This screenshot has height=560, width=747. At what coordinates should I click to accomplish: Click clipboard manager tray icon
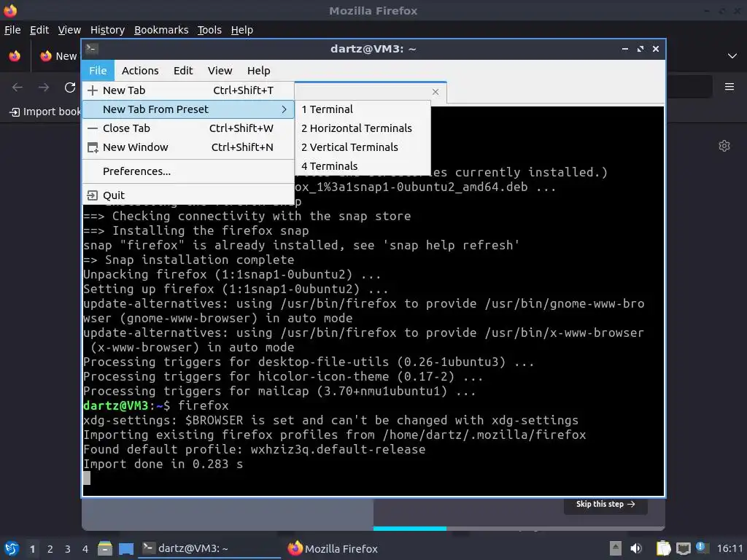point(663,548)
